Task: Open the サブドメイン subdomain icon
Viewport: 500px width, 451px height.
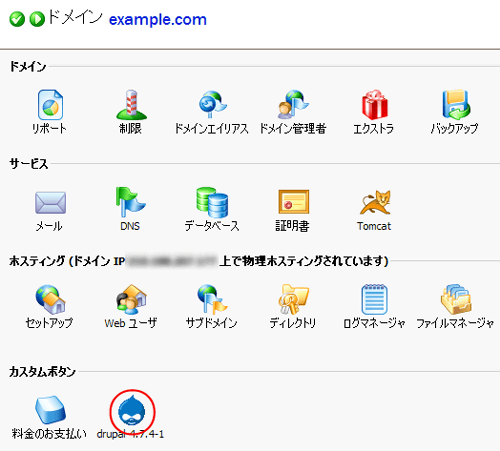Action: point(212,299)
